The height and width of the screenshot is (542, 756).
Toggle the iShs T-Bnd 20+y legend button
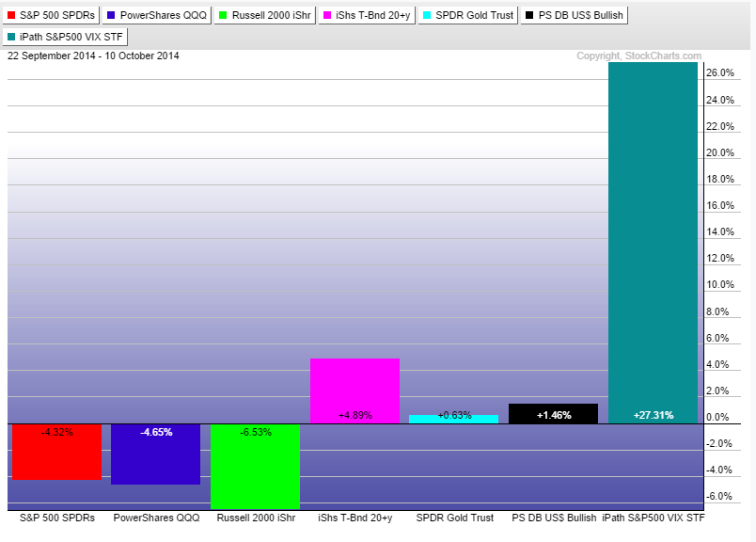click(367, 15)
